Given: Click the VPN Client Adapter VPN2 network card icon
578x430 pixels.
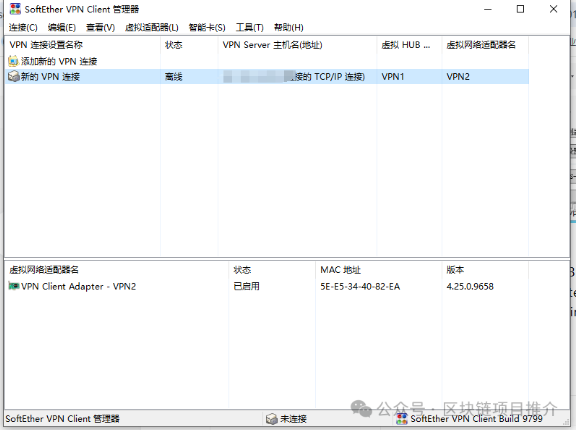Looking at the screenshot, I should click(x=14, y=286).
